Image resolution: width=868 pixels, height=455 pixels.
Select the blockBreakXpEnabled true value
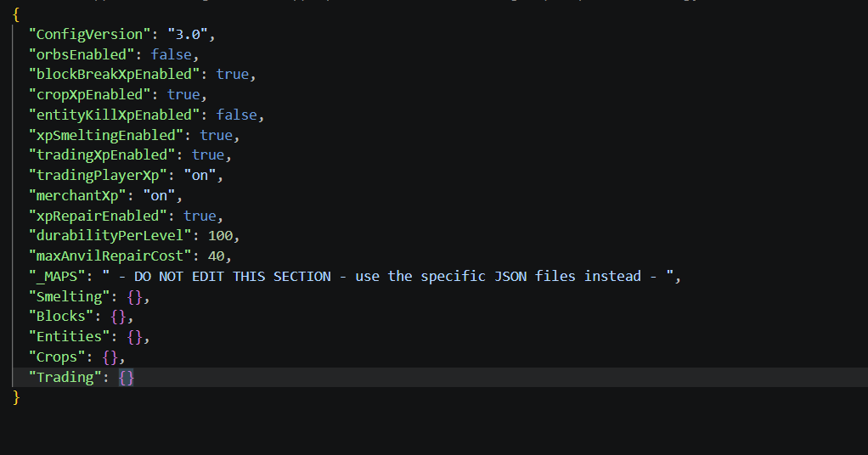click(233, 74)
